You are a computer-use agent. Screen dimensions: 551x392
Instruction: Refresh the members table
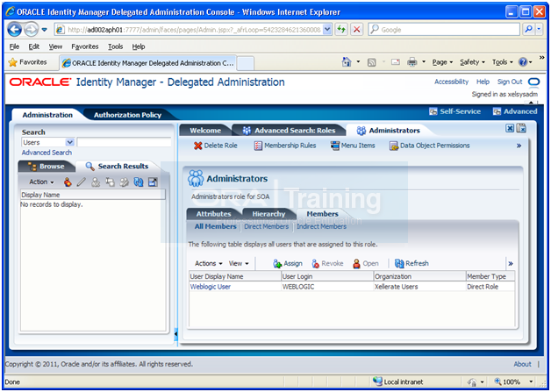(411, 263)
